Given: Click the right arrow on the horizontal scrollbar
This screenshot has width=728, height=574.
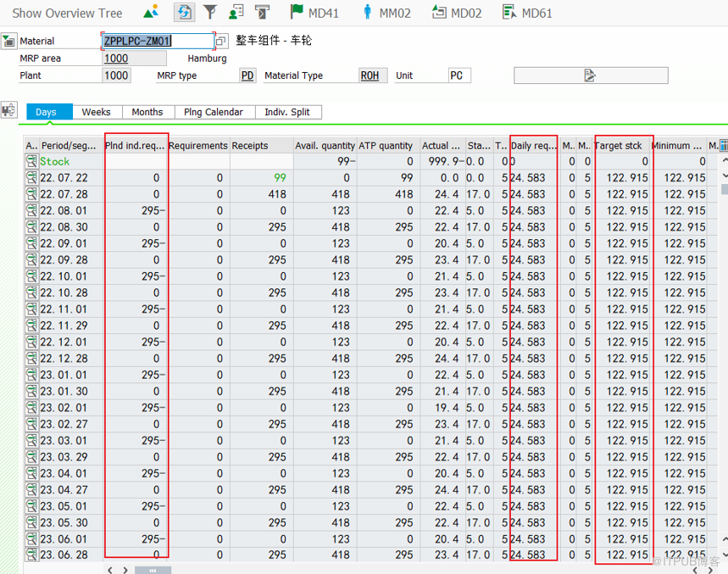Looking at the screenshot, I should [x=125, y=570].
